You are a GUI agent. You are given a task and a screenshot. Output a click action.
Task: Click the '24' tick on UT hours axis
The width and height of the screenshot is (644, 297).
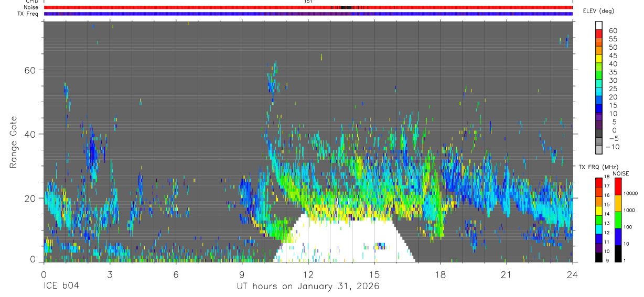pyautogui.click(x=573, y=273)
